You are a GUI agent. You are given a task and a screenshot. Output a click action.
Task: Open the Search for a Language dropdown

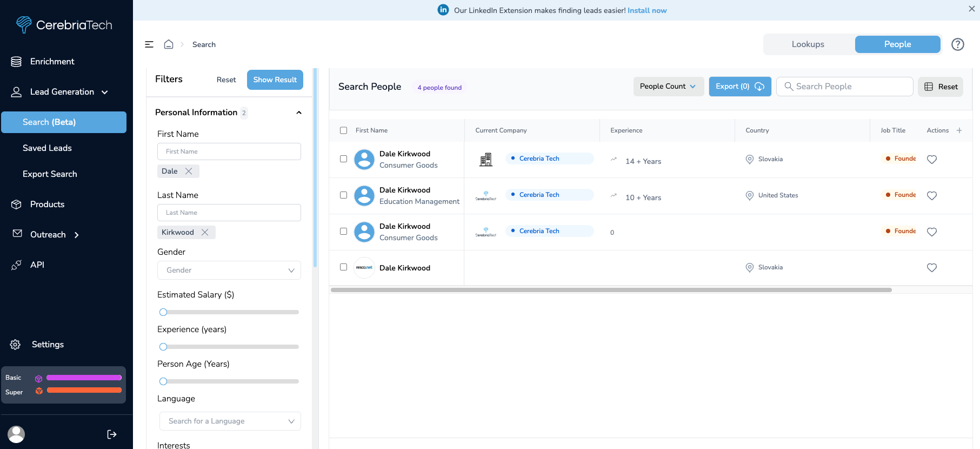pos(230,421)
